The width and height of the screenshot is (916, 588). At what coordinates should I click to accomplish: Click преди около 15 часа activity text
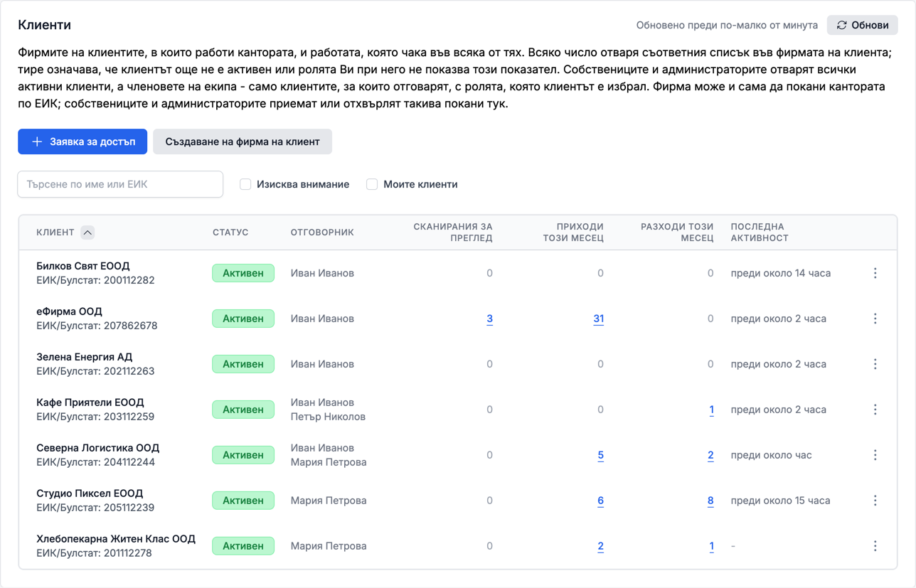780,501
